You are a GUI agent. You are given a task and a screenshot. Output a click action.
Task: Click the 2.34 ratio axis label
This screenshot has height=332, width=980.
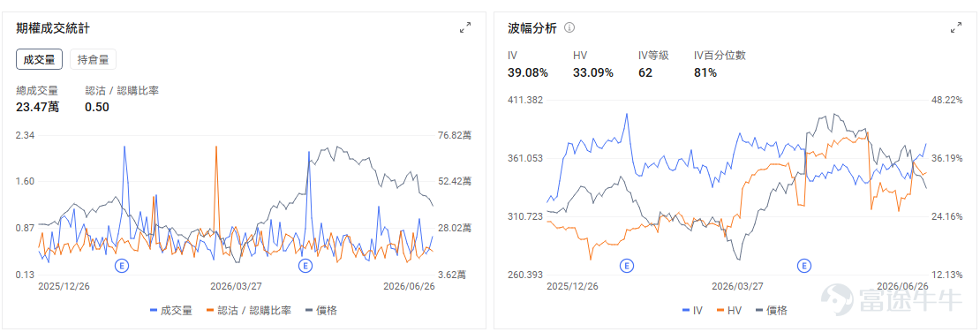25,135
